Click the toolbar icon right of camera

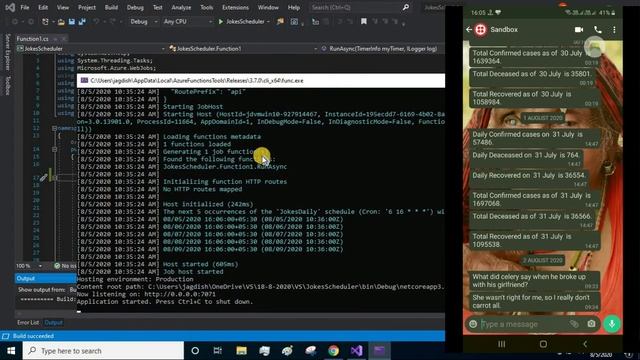coord(316,22)
